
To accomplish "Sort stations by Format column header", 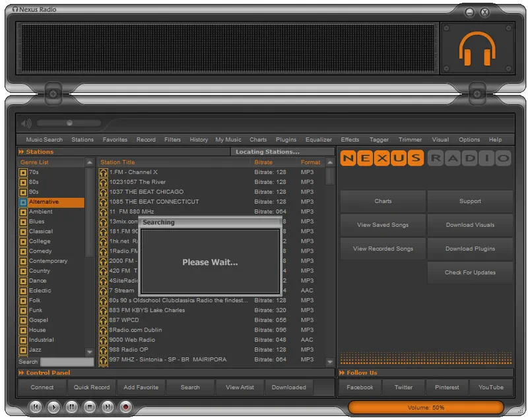I will click(x=310, y=162).
